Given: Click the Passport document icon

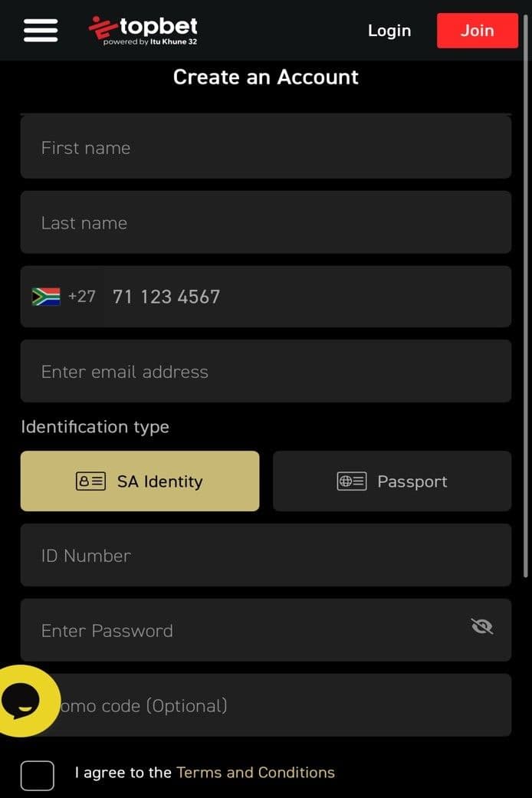Looking at the screenshot, I should tap(351, 481).
